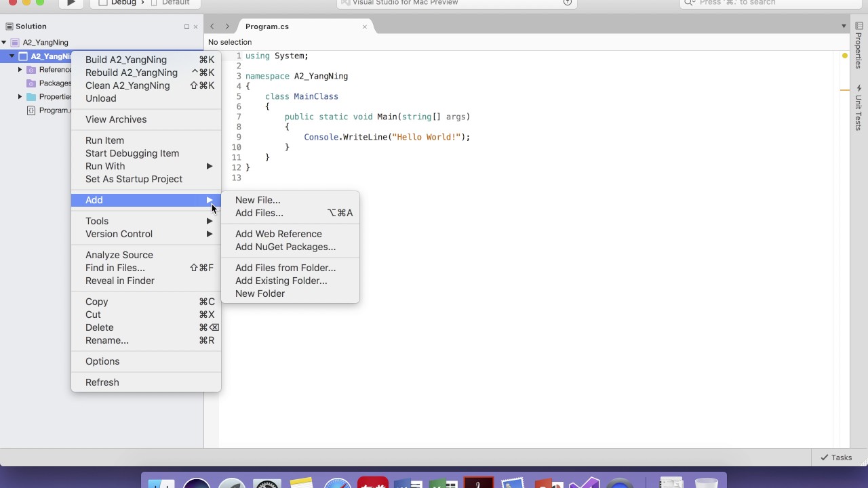Select Add Existing Folder...
Viewport: 868px width, 488px height.
290,281
